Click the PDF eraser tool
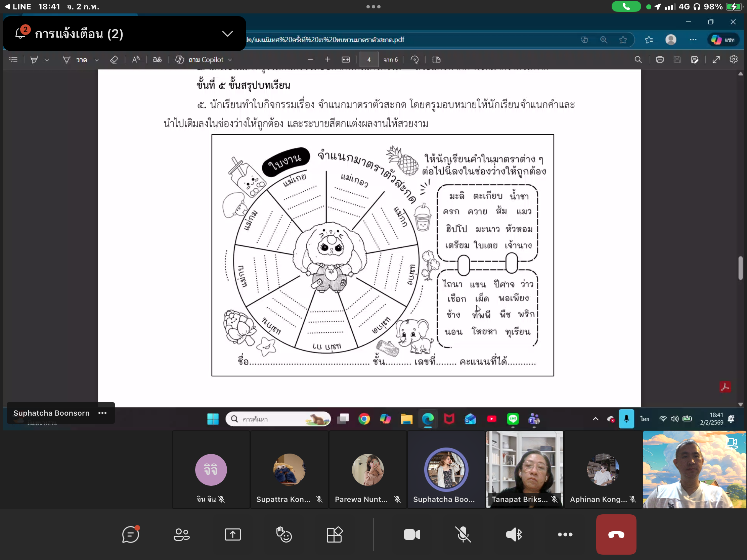 [x=114, y=60]
